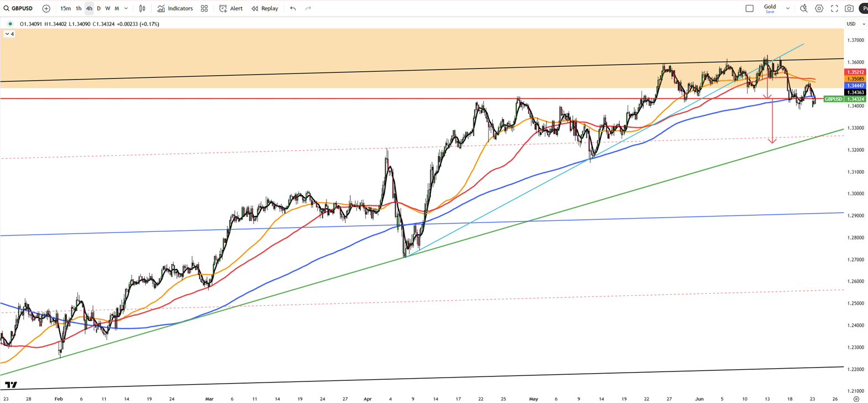
Task: Click the TradingView logo at bottom left
Action: pos(11,385)
